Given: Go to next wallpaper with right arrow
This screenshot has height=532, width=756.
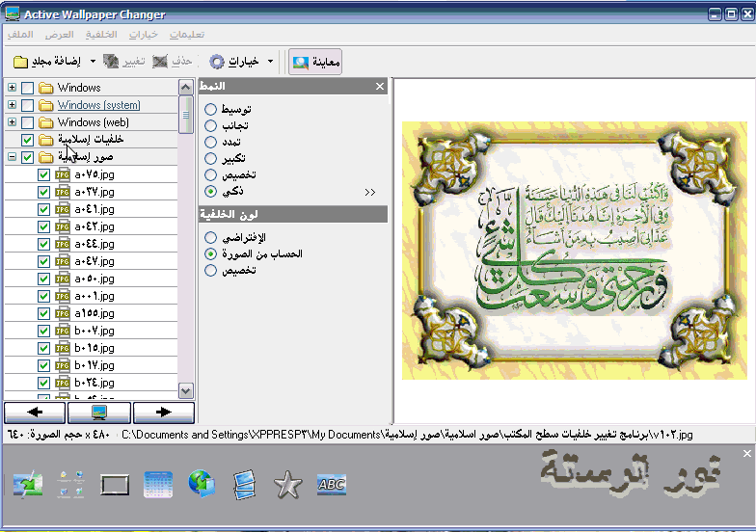Looking at the screenshot, I should tap(164, 412).
